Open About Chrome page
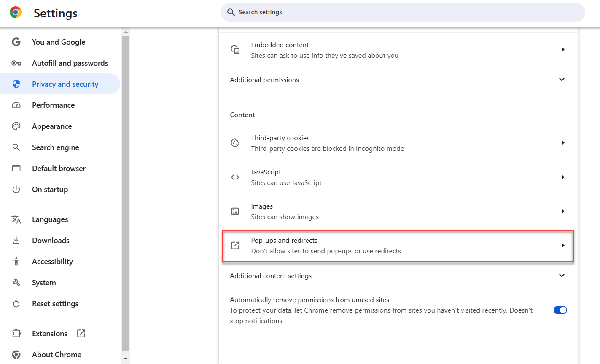 [x=60, y=355]
